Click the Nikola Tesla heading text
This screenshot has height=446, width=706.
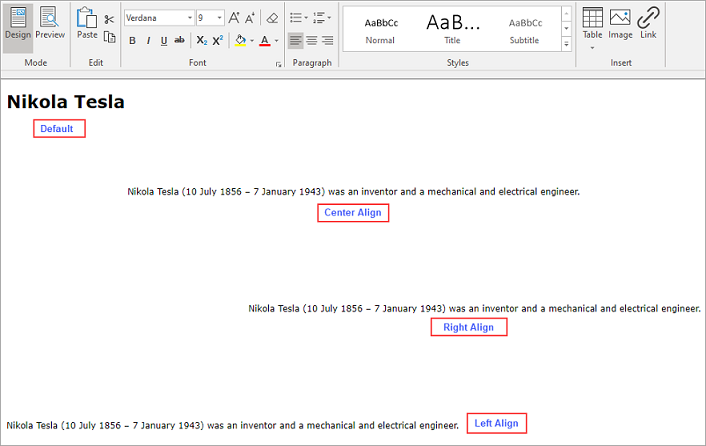(x=65, y=101)
